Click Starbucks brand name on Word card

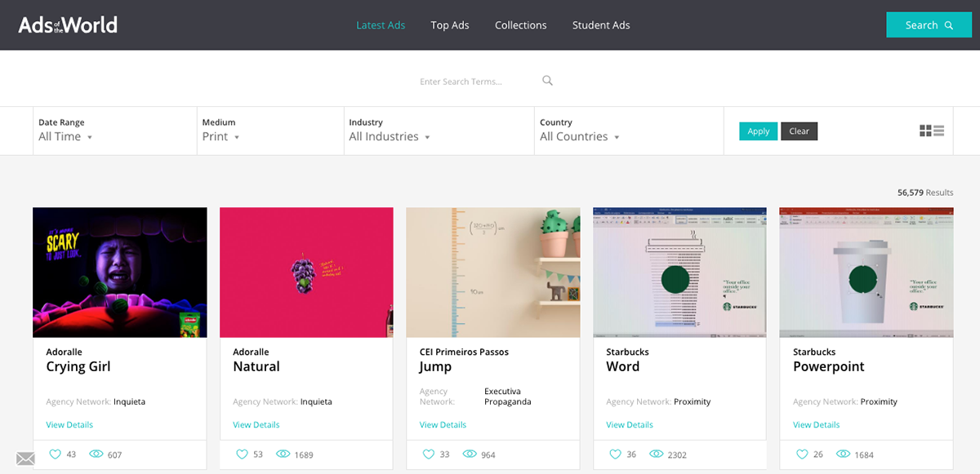tap(627, 352)
